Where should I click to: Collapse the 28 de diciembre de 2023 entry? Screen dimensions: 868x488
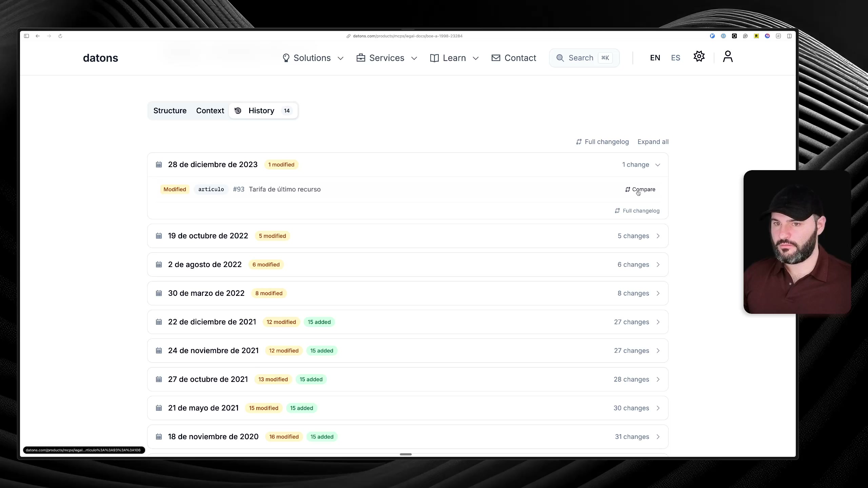[x=657, y=165]
